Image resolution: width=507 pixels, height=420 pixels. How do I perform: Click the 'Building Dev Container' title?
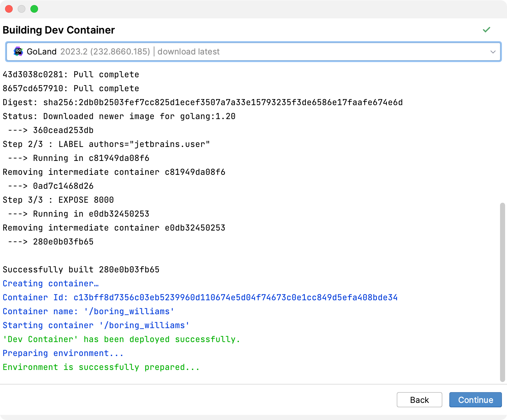coord(59,30)
